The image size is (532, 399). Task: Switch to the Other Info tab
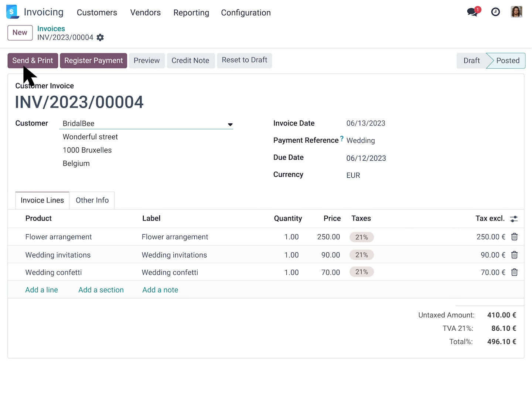point(92,200)
